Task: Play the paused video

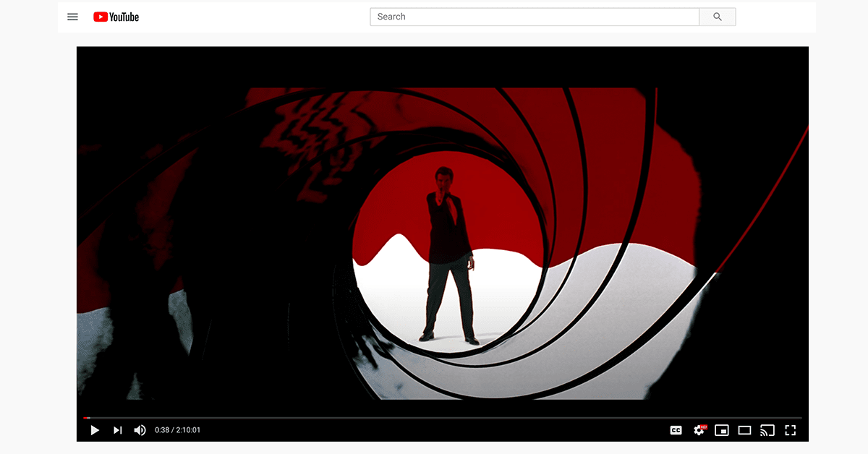Action: 95,430
